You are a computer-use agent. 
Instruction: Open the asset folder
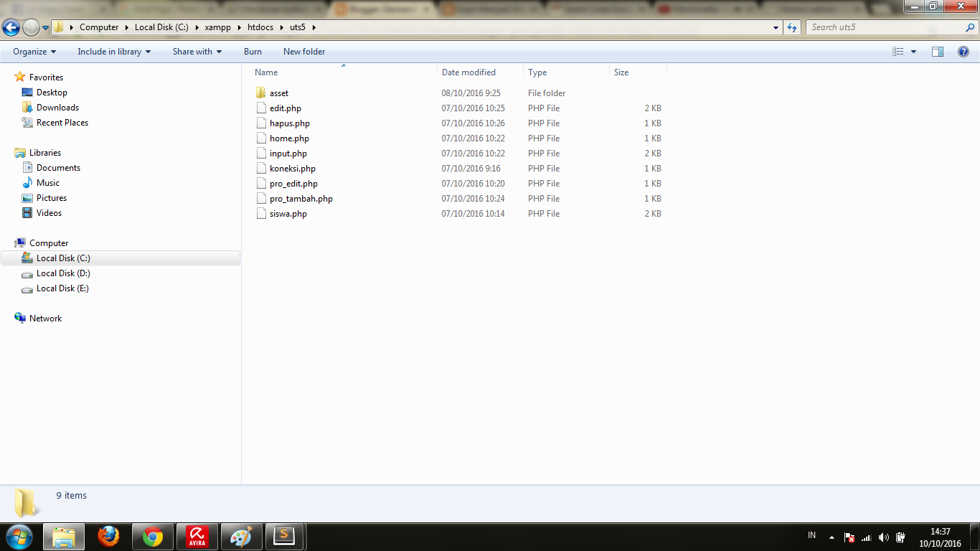click(x=279, y=93)
